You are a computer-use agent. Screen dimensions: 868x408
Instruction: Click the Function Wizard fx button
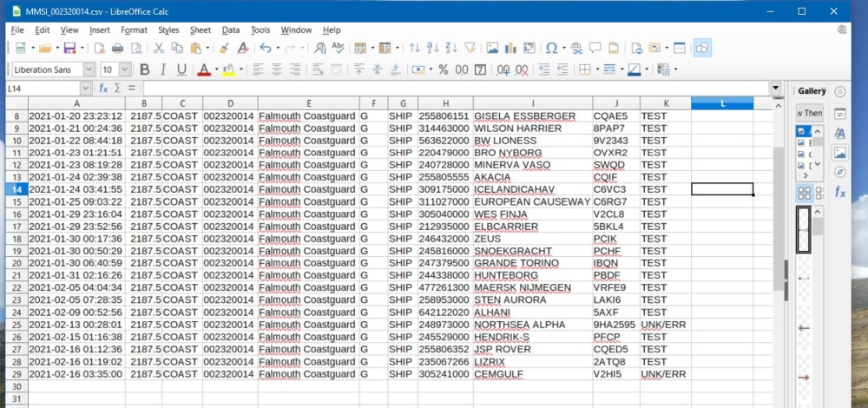(x=103, y=88)
